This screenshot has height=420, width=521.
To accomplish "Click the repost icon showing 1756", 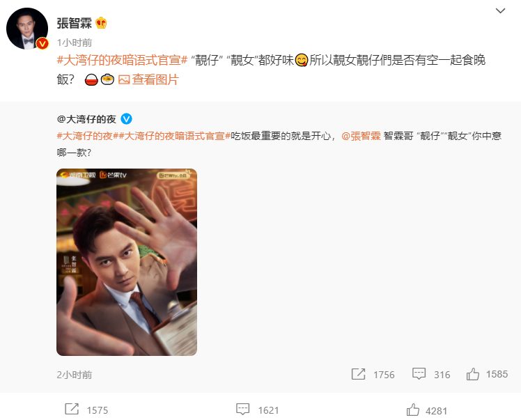I will coord(358,374).
